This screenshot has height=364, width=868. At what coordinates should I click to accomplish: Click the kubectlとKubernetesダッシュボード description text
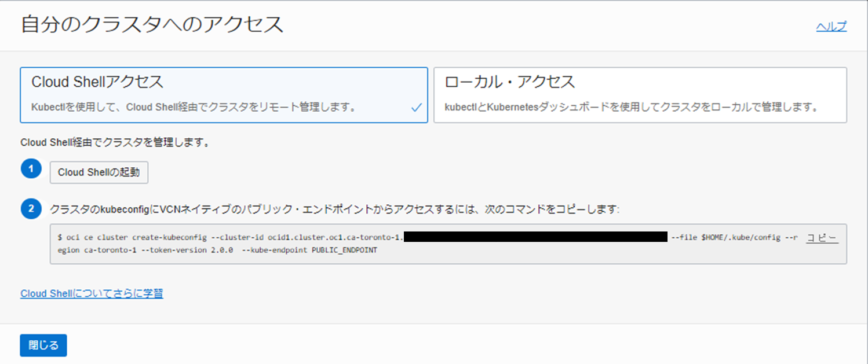631,108
